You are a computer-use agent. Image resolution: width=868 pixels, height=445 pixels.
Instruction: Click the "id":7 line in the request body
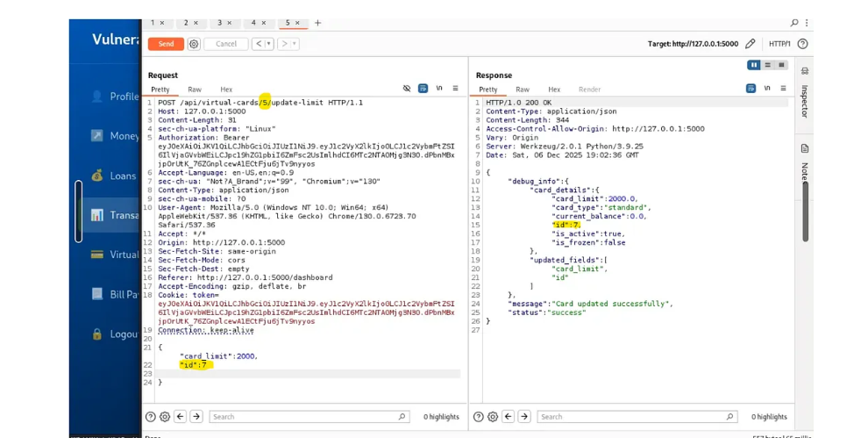coord(194,365)
